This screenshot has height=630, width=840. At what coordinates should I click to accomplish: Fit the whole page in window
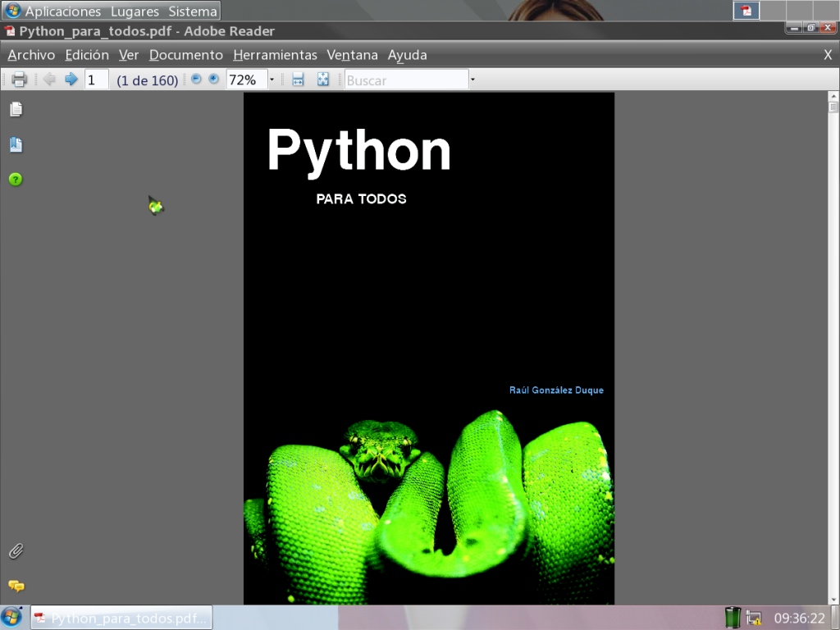pos(323,80)
